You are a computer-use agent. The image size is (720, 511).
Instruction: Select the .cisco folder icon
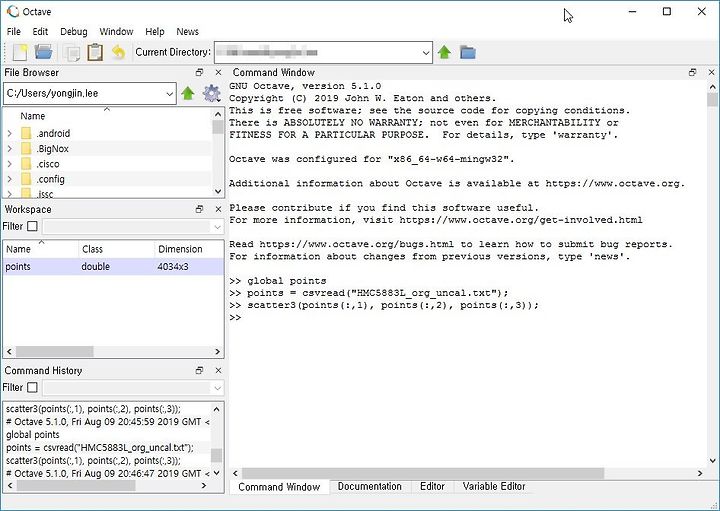[x=26, y=164]
